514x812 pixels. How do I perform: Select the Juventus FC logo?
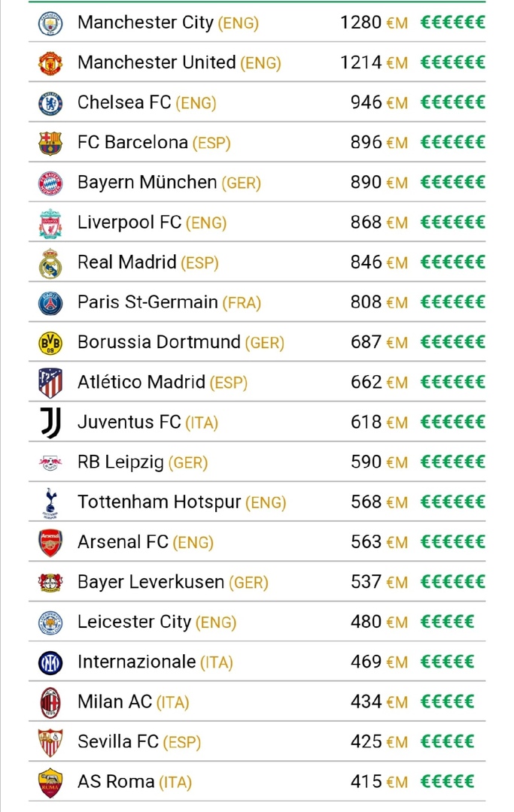coord(50,423)
